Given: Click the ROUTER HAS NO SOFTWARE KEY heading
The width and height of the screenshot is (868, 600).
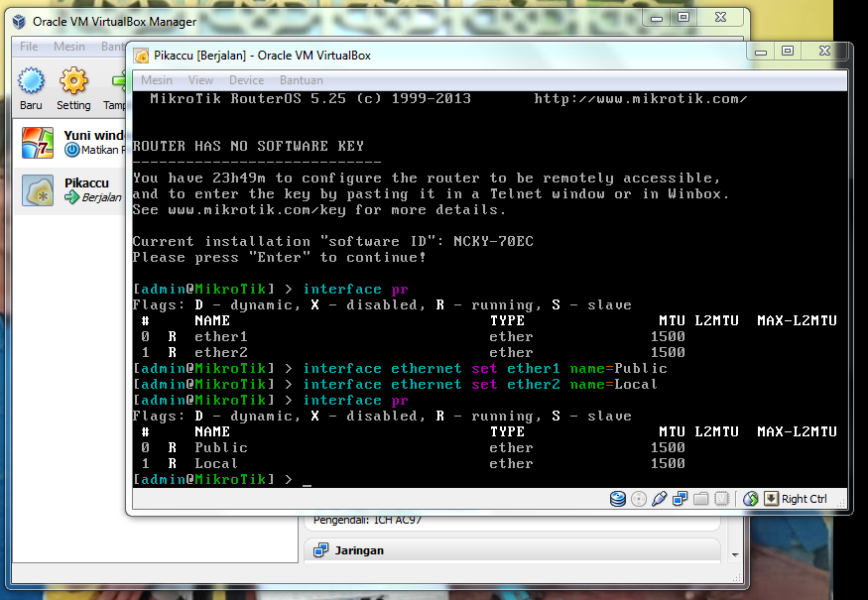Looking at the screenshot, I should click(x=248, y=146).
